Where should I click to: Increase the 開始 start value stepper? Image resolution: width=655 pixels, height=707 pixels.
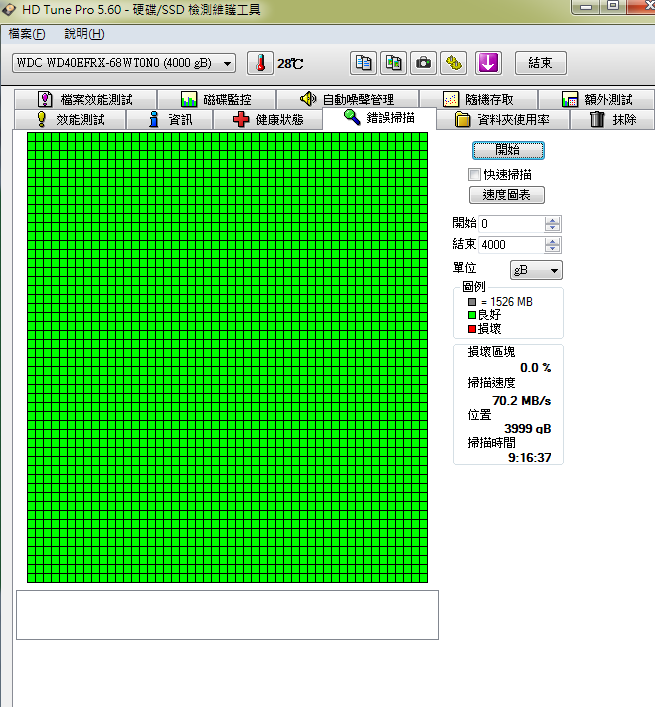[552, 220]
